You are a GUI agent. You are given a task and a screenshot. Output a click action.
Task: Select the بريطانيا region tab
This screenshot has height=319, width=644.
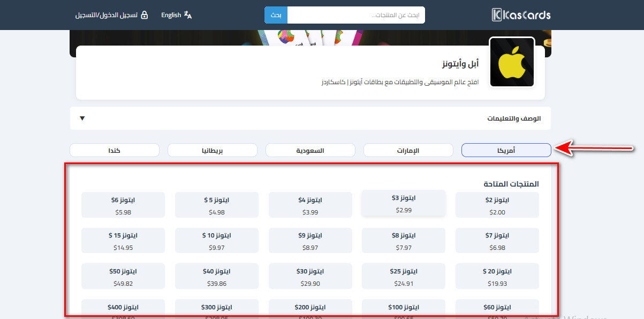click(212, 150)
